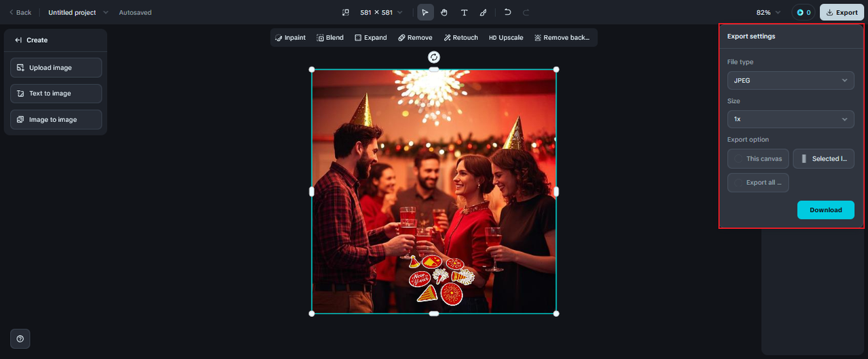Select the Hand pan tool
Screen dimensions: 868x359
click(444, 12)
